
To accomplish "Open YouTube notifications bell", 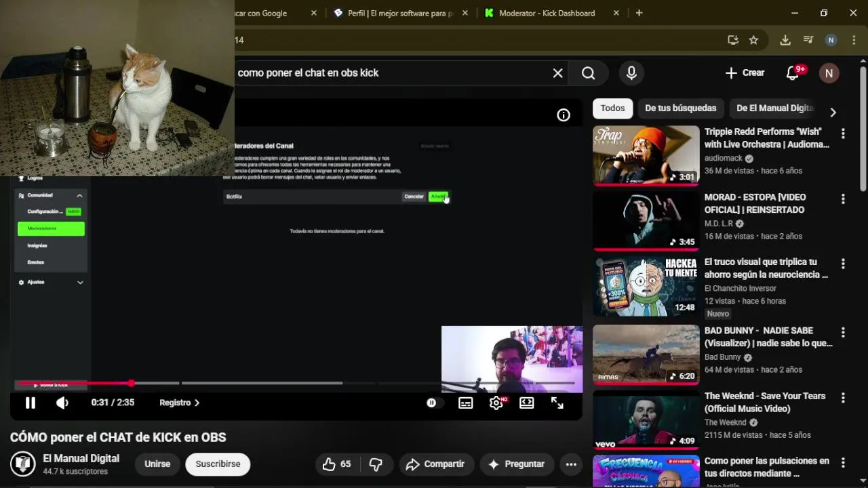I will tap(793, 73).
